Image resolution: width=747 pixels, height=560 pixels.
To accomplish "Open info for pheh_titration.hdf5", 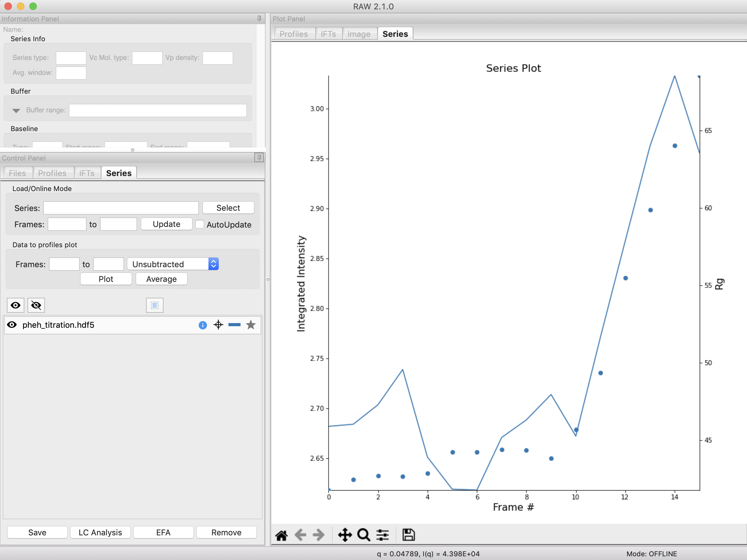I will click(203, 325).
